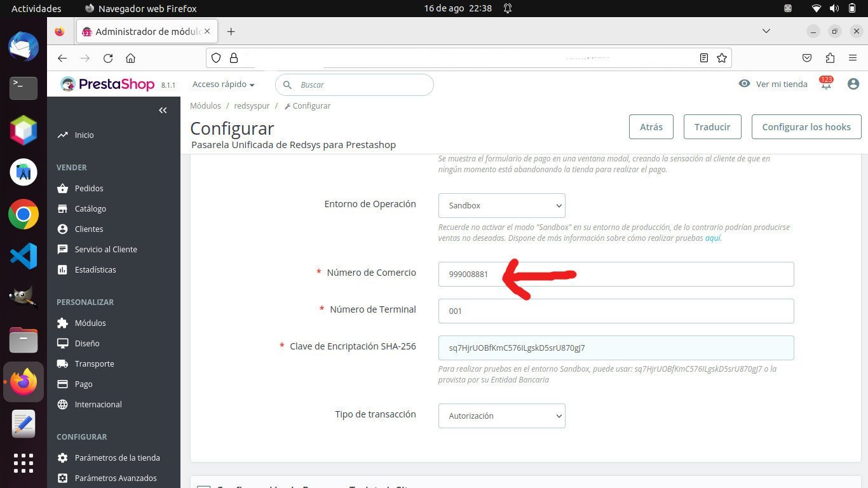The image size is (868, 488).
Task: Bookmark this page with the star icon
Action: coord(722,58)
